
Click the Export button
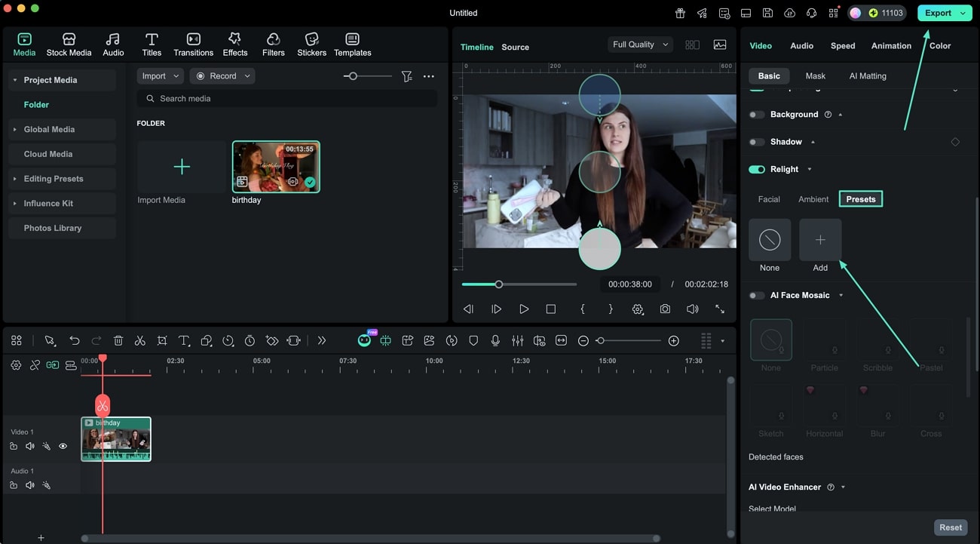click(x=939, y=12)
